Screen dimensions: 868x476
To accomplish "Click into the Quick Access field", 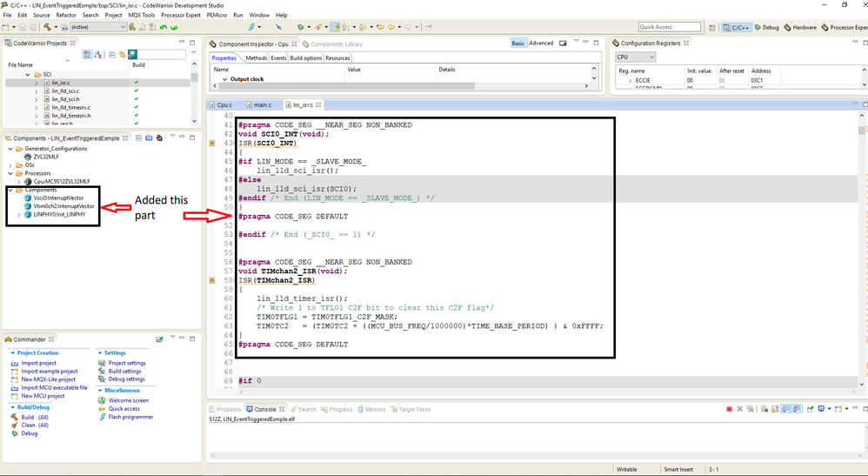I will 670,27.
